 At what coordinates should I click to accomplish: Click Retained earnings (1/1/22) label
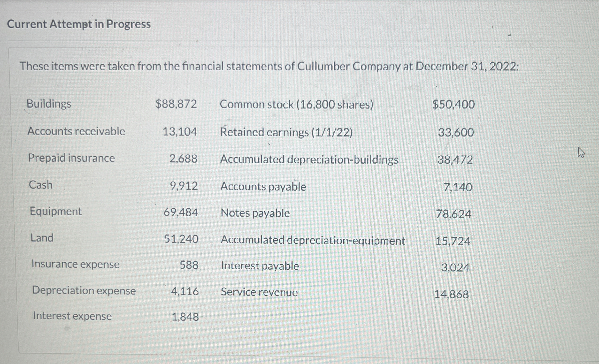tap(286, 133)
